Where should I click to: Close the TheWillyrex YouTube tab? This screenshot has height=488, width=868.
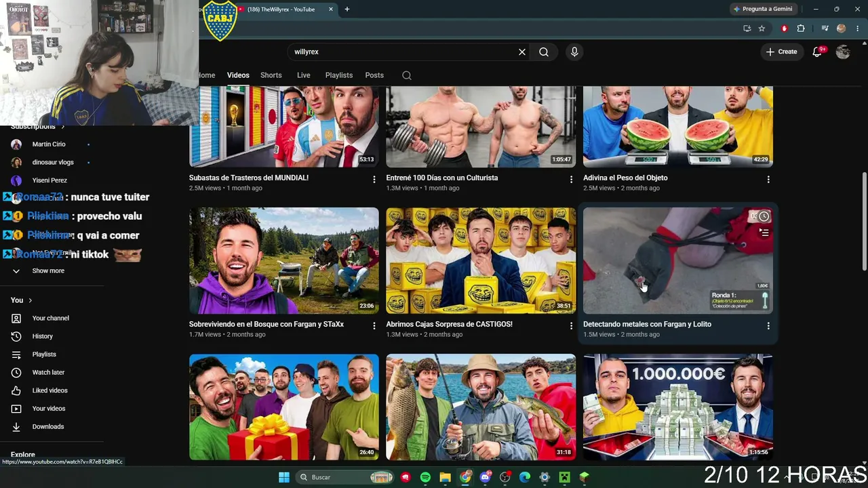(331, 9)
